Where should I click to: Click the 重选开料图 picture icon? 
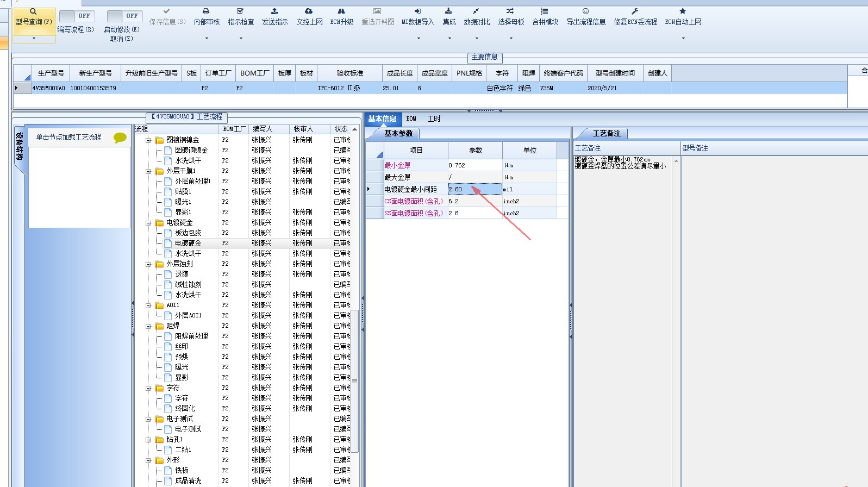tap(377, 11)
